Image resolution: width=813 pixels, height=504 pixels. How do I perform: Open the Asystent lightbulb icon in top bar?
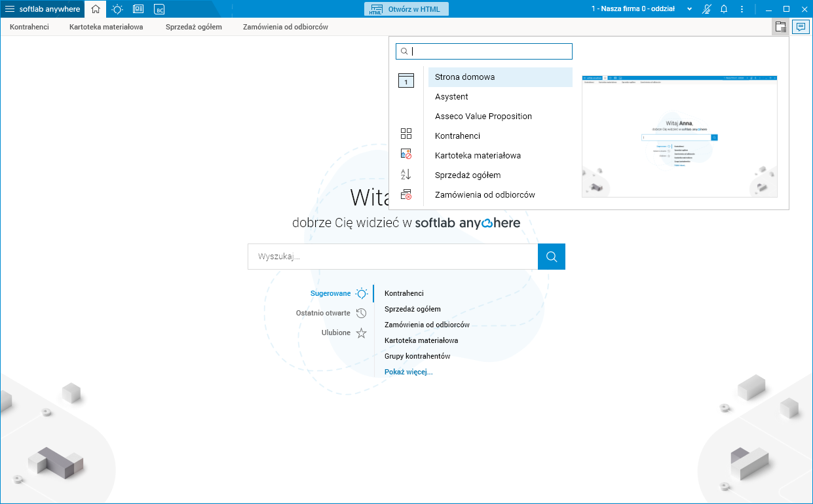[117, 9]
